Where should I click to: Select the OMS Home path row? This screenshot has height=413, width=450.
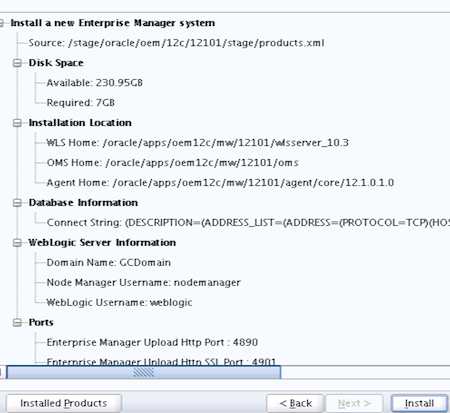pyautogui.click(x=172, y=163)
